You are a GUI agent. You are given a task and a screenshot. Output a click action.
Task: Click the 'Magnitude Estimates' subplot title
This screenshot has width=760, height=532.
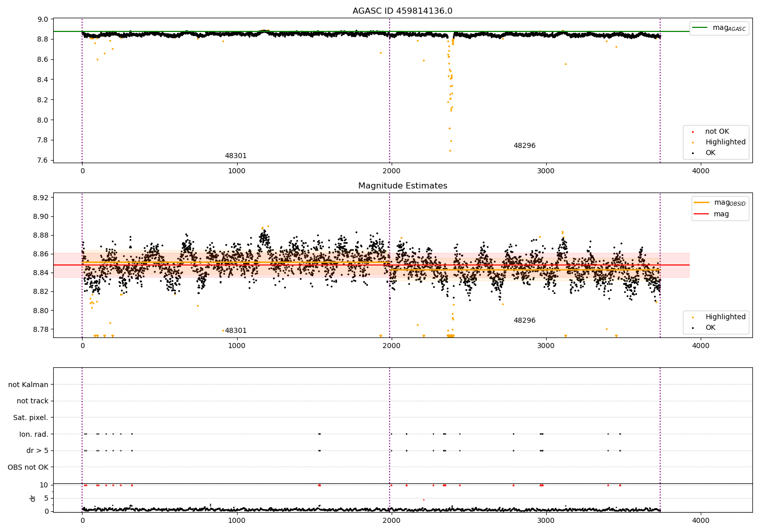402,186
